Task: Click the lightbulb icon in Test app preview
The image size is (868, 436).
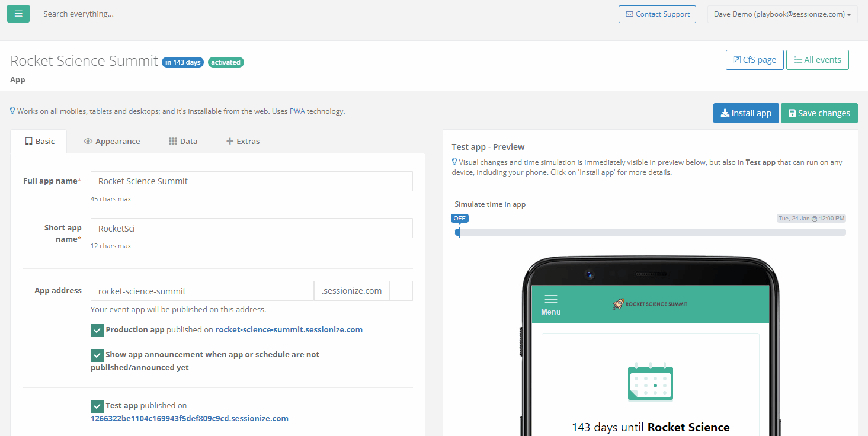Action: point(454,162)
